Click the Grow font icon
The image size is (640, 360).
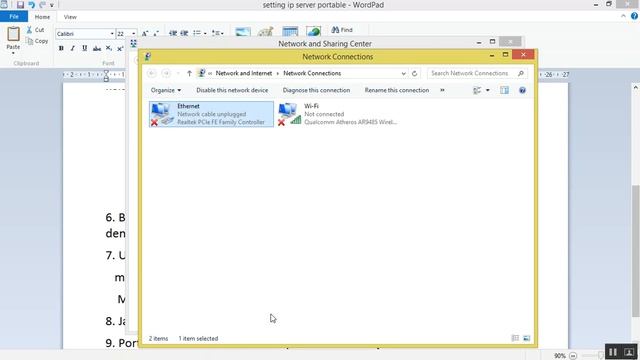pyautogui.click(x=144, y=34)
